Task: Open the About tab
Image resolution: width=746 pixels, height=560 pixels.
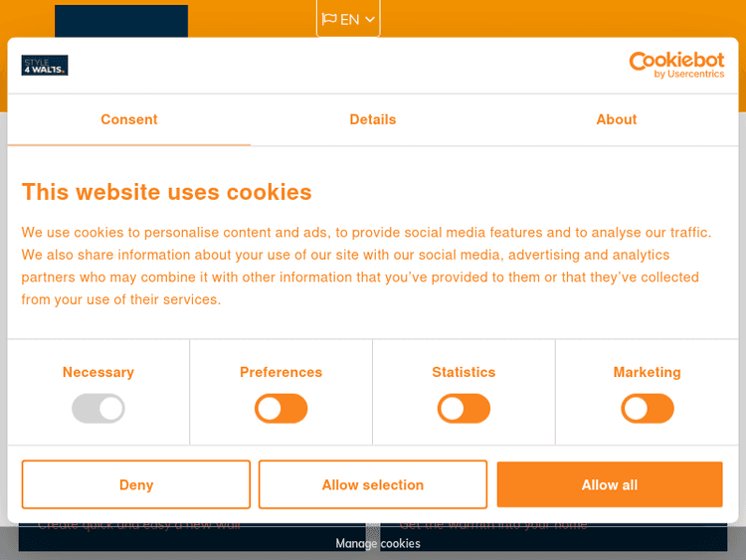Action: click(617, 119)
